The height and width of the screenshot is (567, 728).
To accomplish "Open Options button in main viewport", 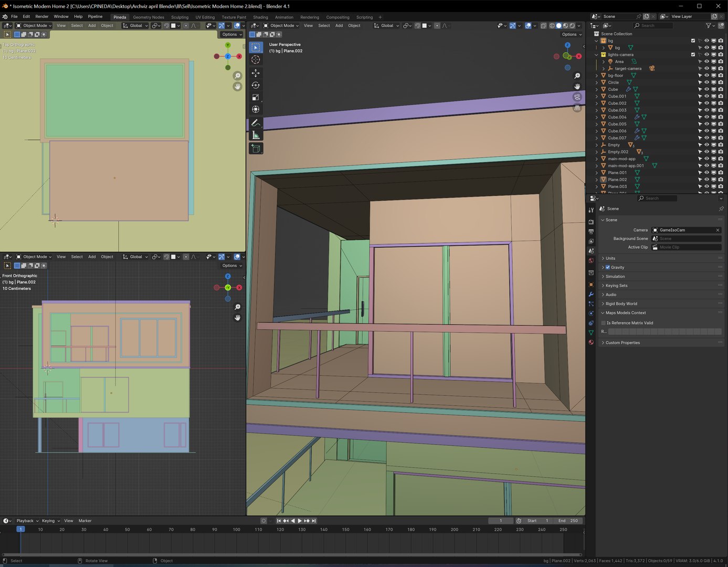I will [572, 35].
